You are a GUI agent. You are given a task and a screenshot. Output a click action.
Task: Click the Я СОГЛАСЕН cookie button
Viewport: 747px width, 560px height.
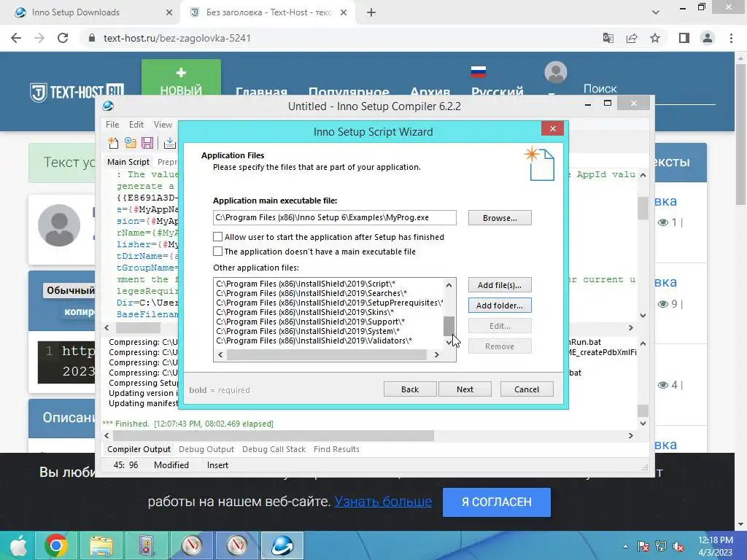496,502
